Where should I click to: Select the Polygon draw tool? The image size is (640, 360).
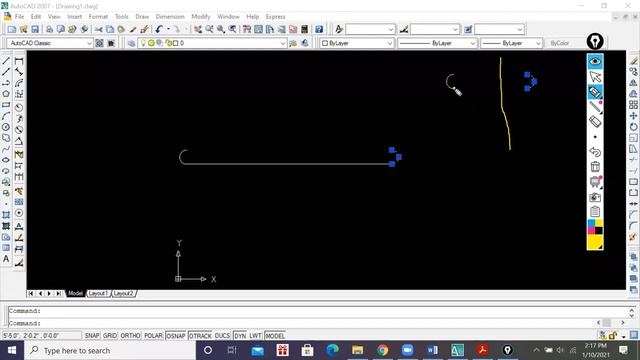(6, 94)
